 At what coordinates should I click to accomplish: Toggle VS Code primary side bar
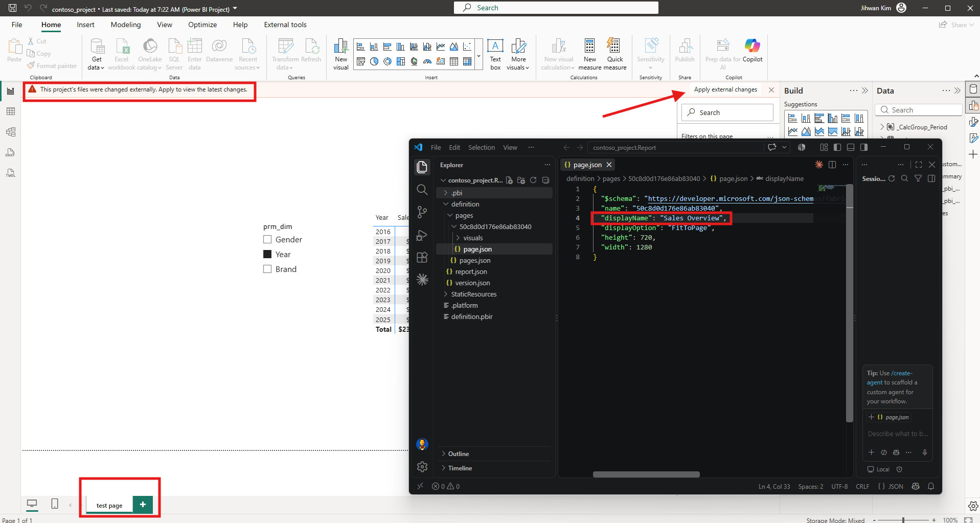pos(837,147)
